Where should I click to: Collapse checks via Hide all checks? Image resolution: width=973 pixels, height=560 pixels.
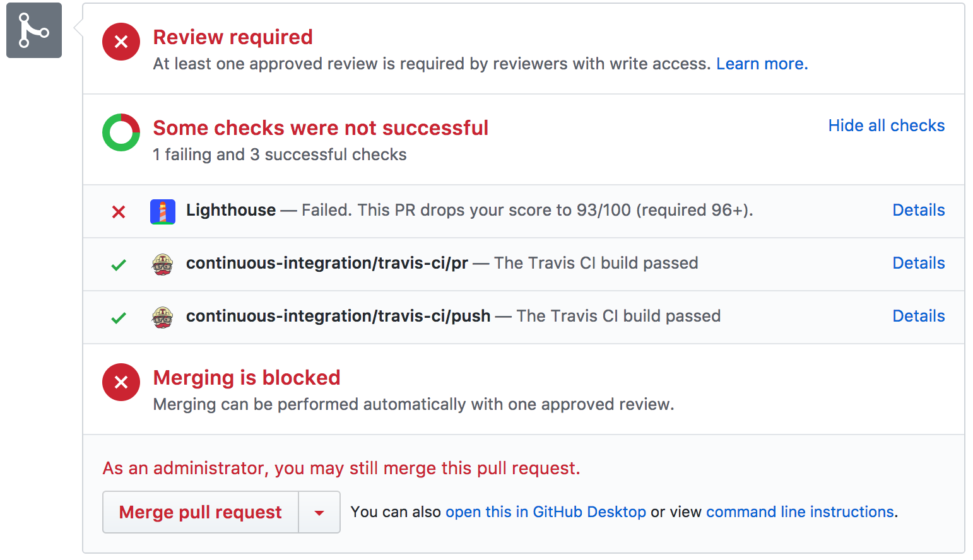[886, 125]
